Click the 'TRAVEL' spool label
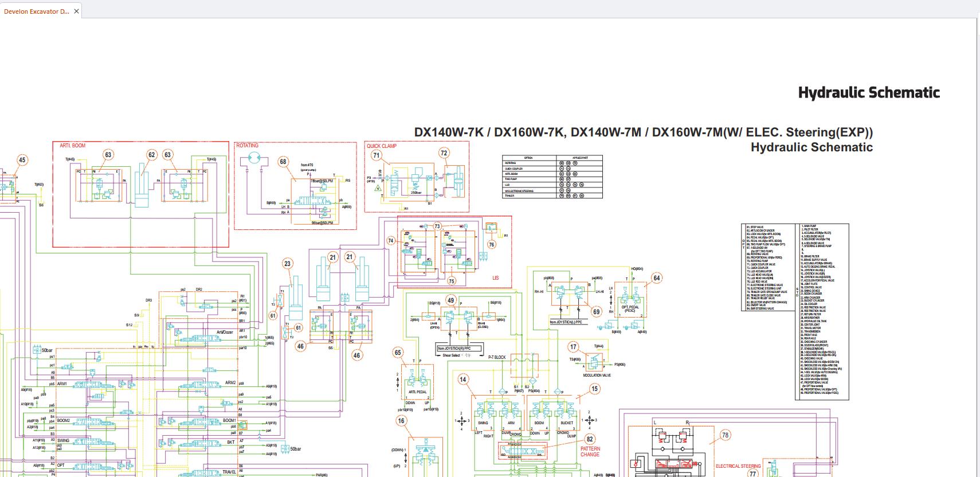Viewport: 980px width, 477px height. (229, 472)
